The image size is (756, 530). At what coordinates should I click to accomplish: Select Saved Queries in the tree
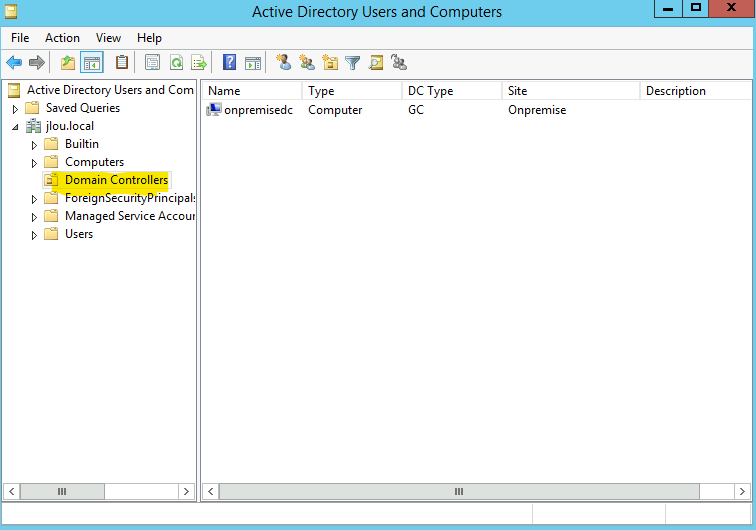[83, 108]
